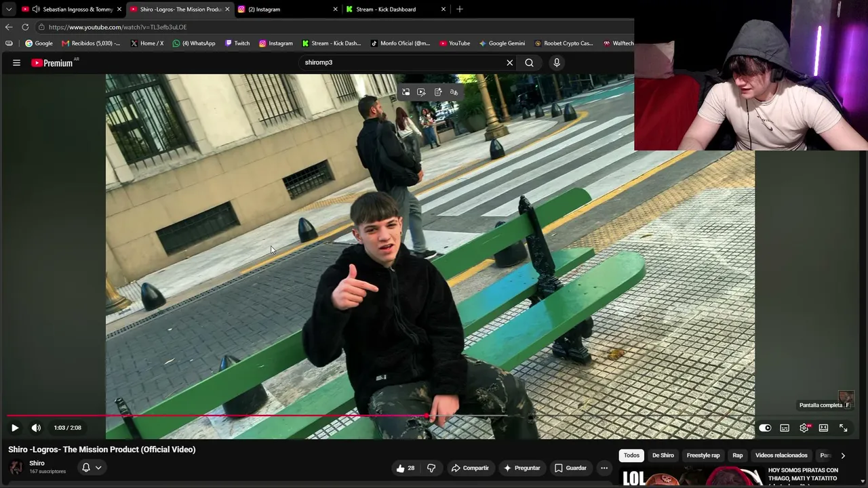This screenshot has height=488, width=868.
Task: Open the Google bookmark
Action: (x=39, y=43)
